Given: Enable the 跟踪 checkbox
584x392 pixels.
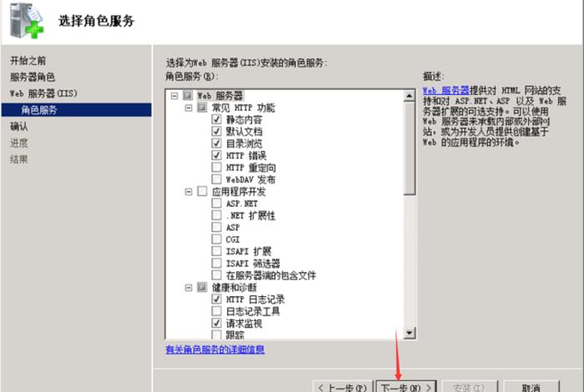Looking at the screenshot, I should coord(216,334).
